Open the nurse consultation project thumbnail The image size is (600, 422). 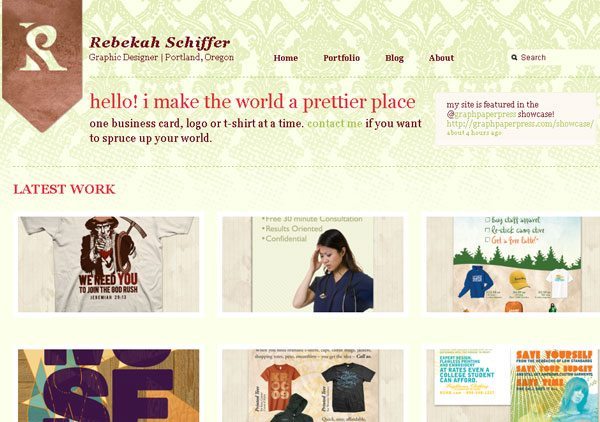click(313, 264)
